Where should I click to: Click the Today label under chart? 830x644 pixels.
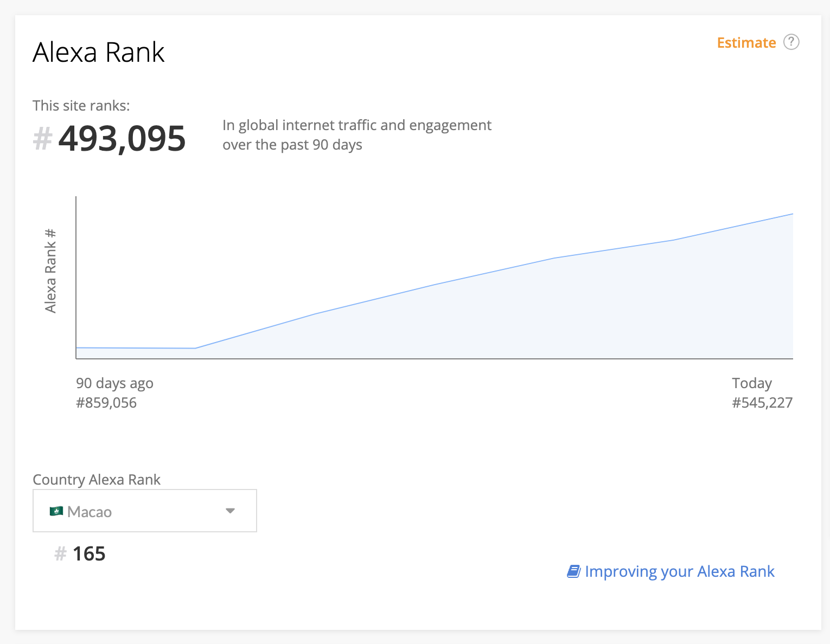(x=751, y=383)
